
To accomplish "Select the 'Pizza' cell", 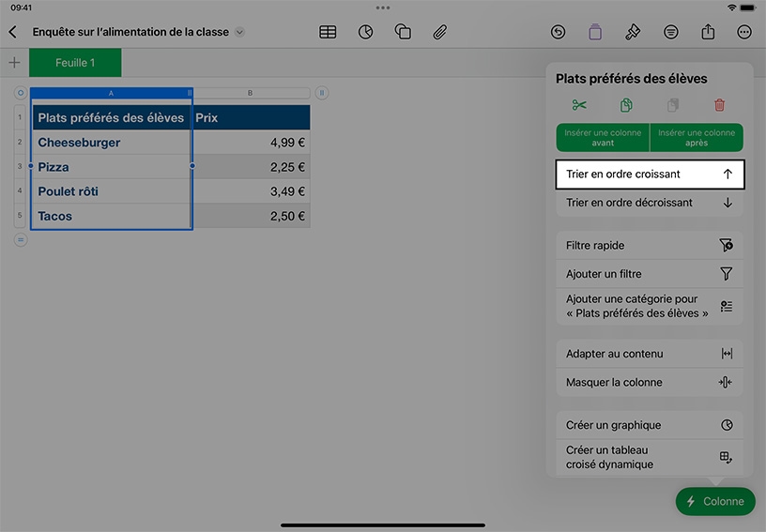I will pos(112,167).
